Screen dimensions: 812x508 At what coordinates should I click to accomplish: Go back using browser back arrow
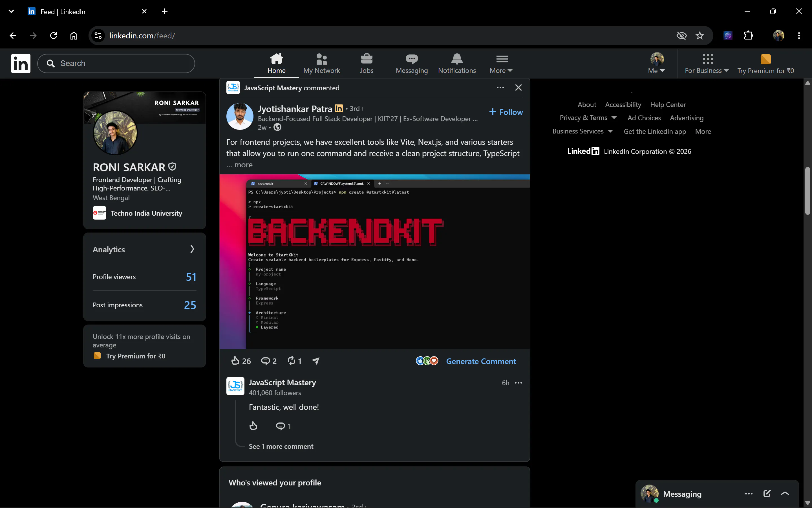(13, 36)
